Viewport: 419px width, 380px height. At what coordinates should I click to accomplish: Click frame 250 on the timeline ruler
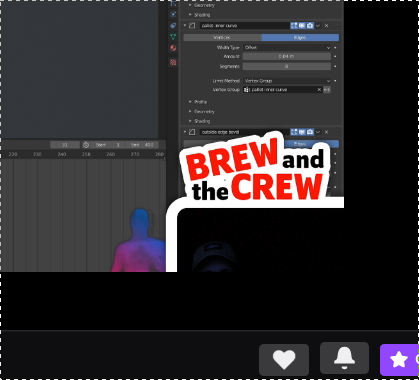pyautogui.click(x=86, y=154)
